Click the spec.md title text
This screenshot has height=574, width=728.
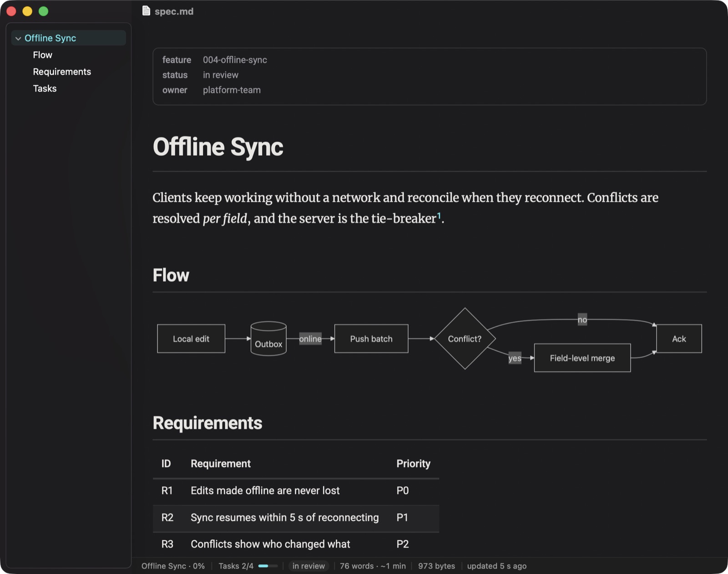click(174, 11)
